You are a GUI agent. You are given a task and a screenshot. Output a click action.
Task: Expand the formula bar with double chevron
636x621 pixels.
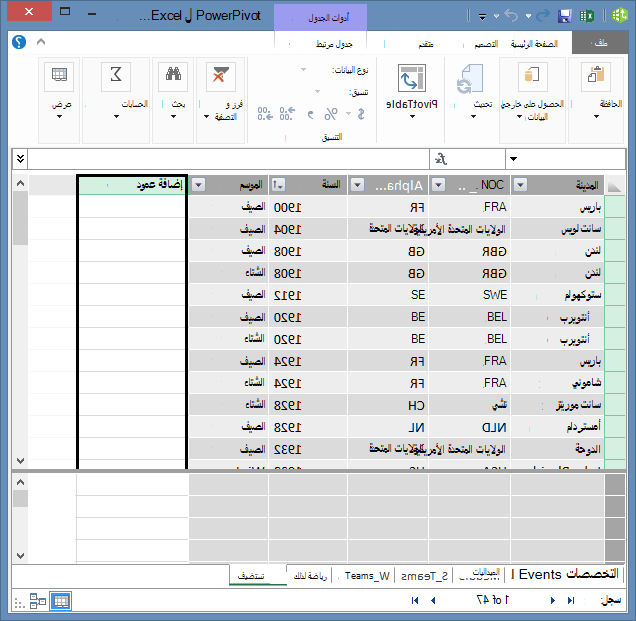click(x=20, y=159)
